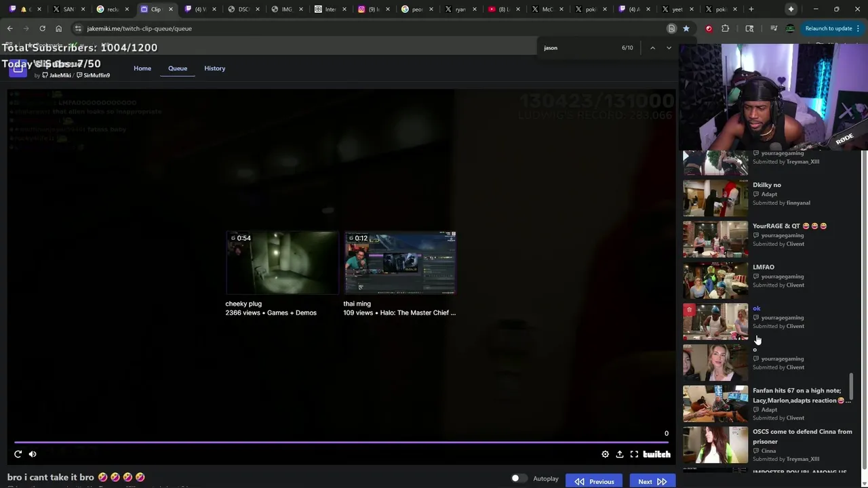Click the Gemini sparkle icon in tab strip
Screen dimensions: 868x488
pos(791,9)
